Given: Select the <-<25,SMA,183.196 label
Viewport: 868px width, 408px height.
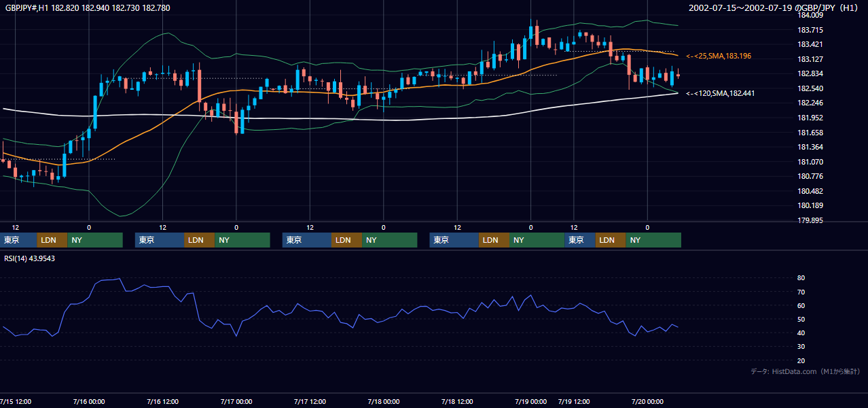Looking at the screenshot, I should click(719, 56).
